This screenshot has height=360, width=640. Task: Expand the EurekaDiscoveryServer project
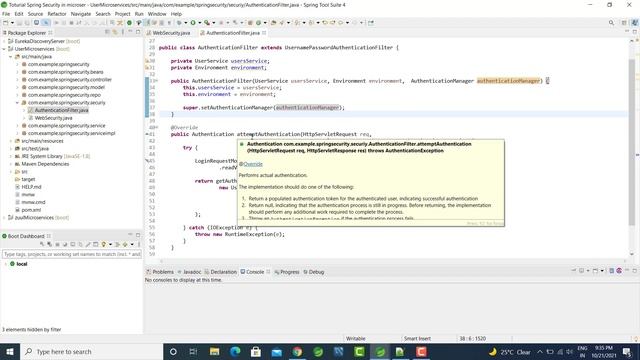point(4,41)
